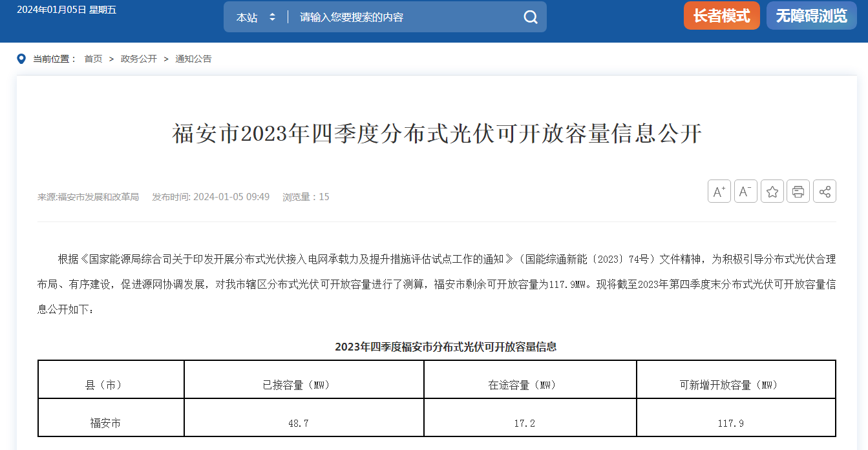Click 当前位置： label
Image resolution: width=868 pixels, height=450 pixels.
click(55, 59)
